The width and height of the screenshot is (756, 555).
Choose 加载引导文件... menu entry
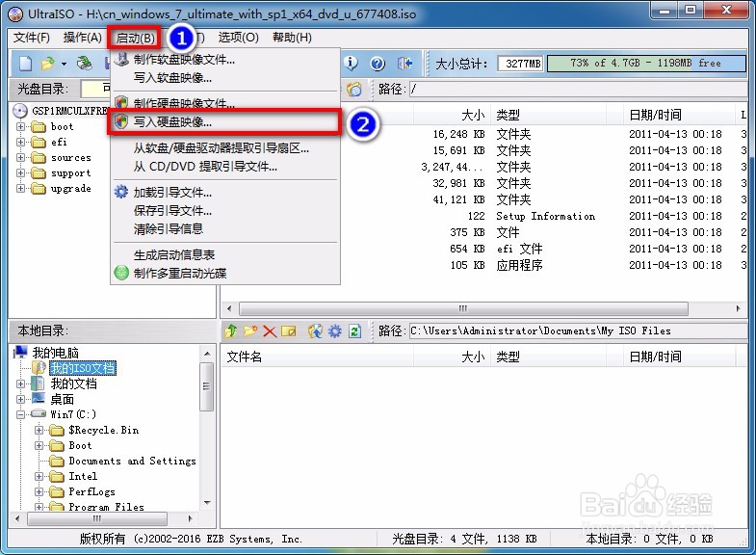click(x=225, y=193)
